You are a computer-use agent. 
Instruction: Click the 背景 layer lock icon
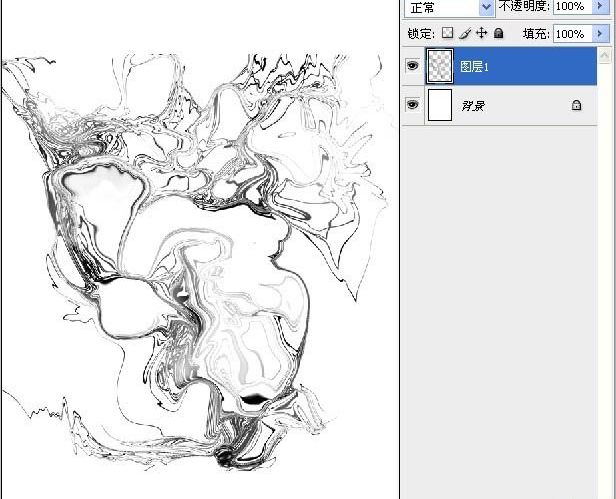576,105
